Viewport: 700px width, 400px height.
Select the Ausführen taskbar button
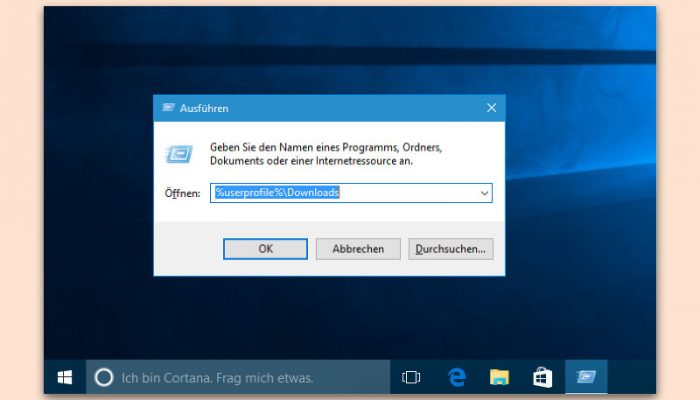(x=586, y=377)
